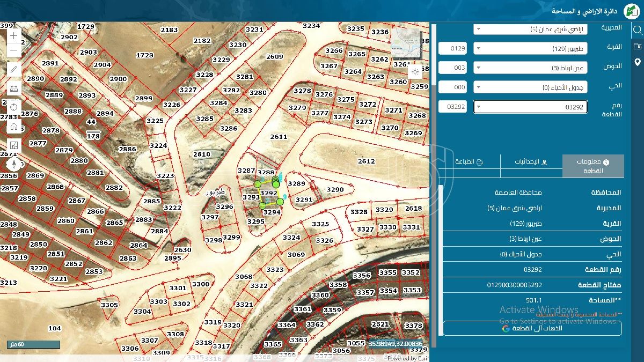
Task: Open the الحي neighborhood dropdown
Action: tap(530, 87)
